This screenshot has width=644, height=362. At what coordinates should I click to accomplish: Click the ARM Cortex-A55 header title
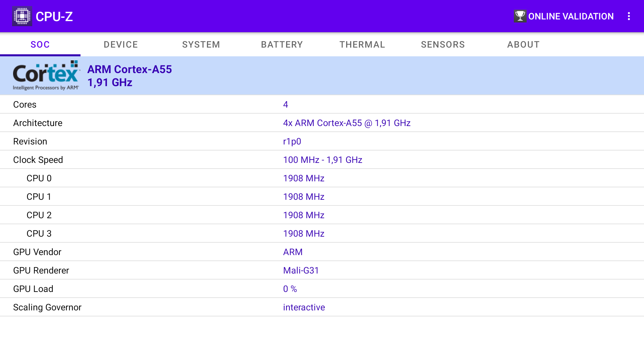click(x=129, y=69)
